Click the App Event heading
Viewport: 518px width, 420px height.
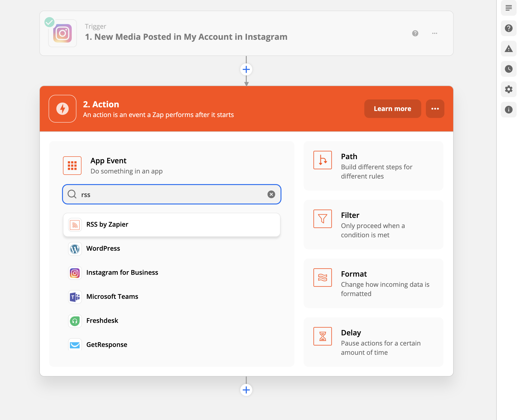pos(109,161)
